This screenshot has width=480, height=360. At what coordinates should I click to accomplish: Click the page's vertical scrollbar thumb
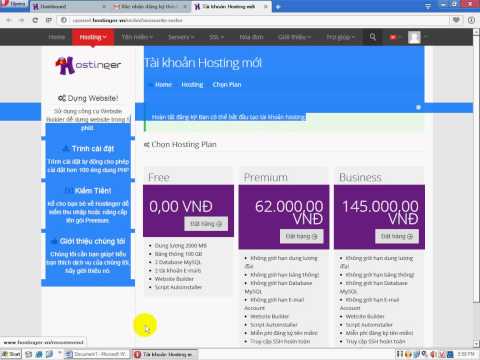[476, 168]
